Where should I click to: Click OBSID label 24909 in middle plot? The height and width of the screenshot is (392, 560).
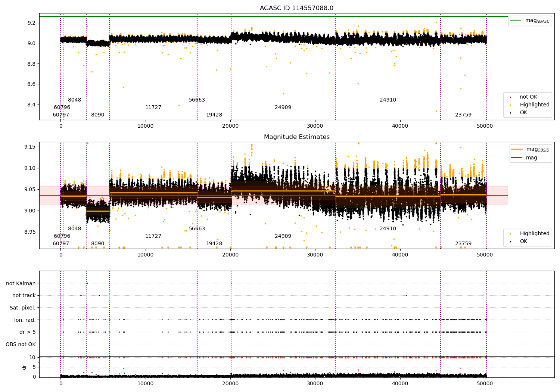click(x=283, y=236)
